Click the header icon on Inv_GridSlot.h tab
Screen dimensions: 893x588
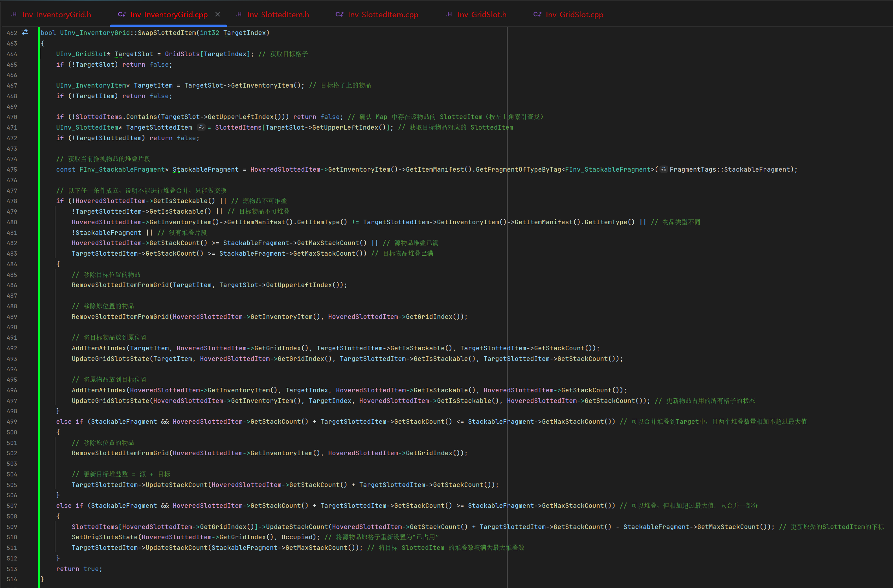pyautogui.click(x=449, y=14)
